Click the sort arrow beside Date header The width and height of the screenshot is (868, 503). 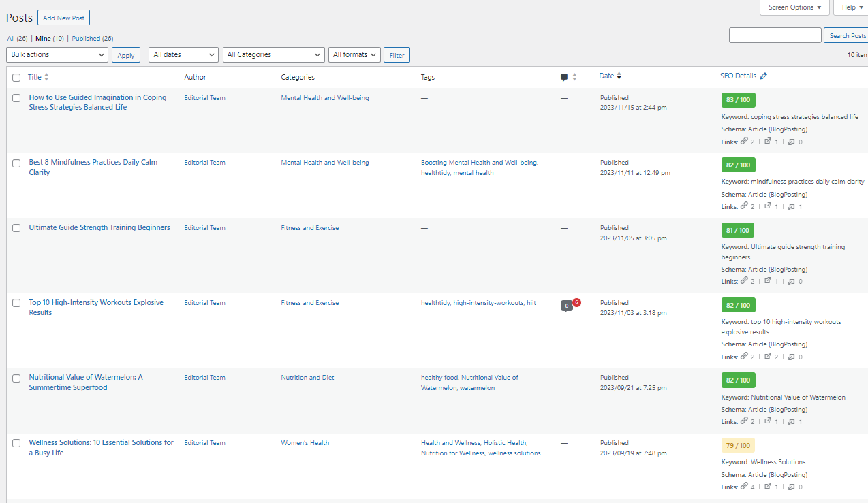point(619,76)
